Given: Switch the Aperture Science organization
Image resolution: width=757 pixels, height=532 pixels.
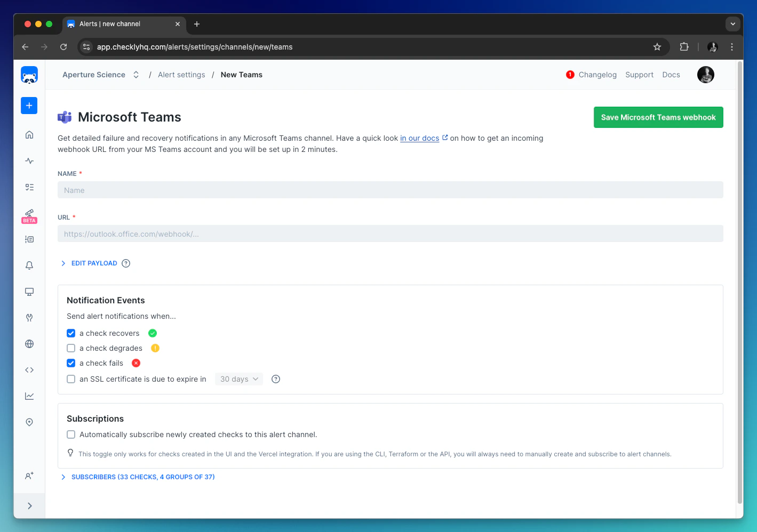Looking at the screenshot, I should click(x=136, y=75).
